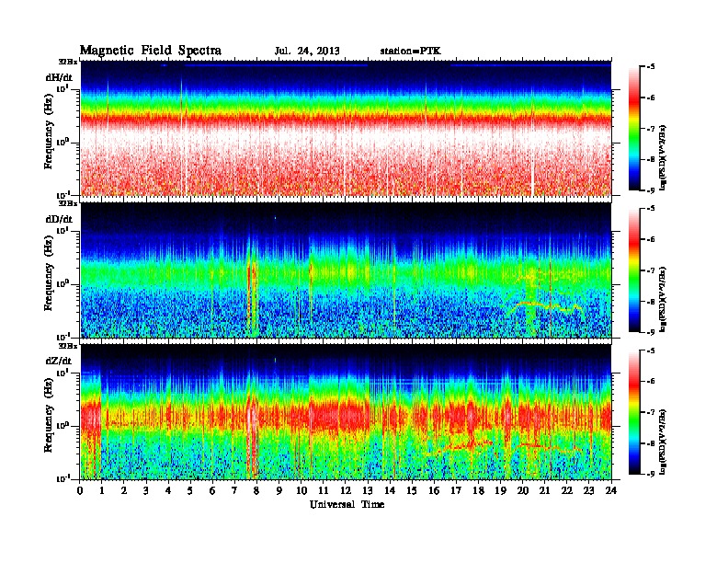The image size is (728, 563).
Task: Click the 'Universal Time' axis label
Action: pyautogui.click(x=347, y=504)
